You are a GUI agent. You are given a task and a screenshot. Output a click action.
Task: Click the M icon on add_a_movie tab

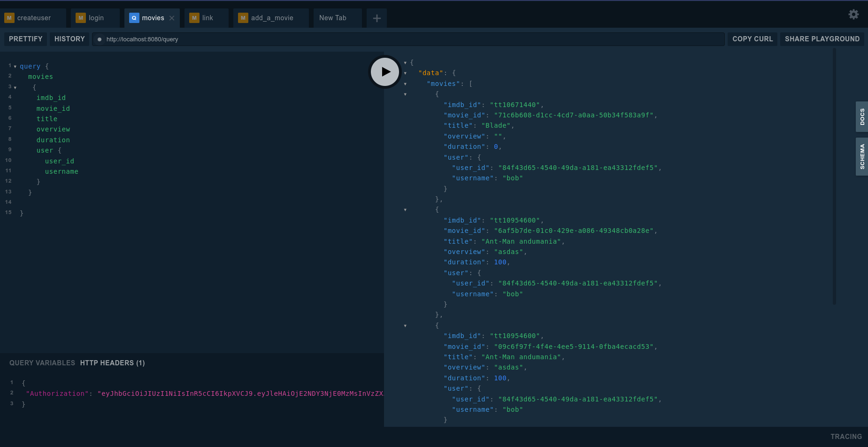pos(243,18)
